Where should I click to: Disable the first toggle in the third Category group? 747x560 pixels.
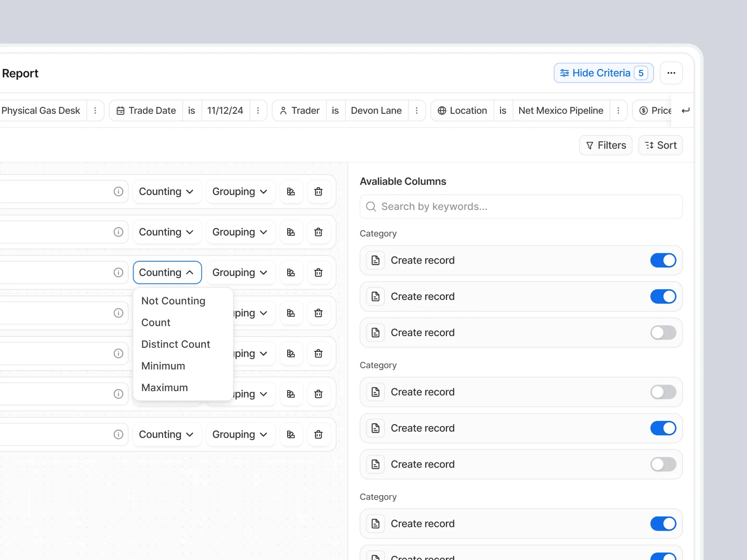(x=663, y=524)
